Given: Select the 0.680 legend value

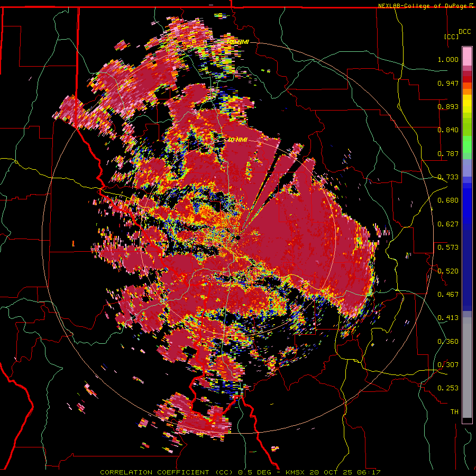Looking at the screenshot, I should pos(448,200).
